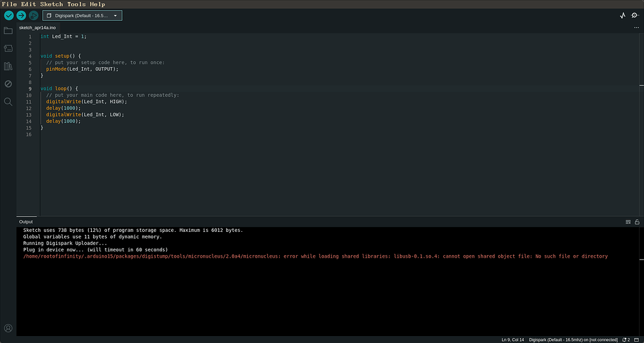This screenshot has width=644, height=343.
Task: Open the editor tab overflow menu
Action: (636, 28)
